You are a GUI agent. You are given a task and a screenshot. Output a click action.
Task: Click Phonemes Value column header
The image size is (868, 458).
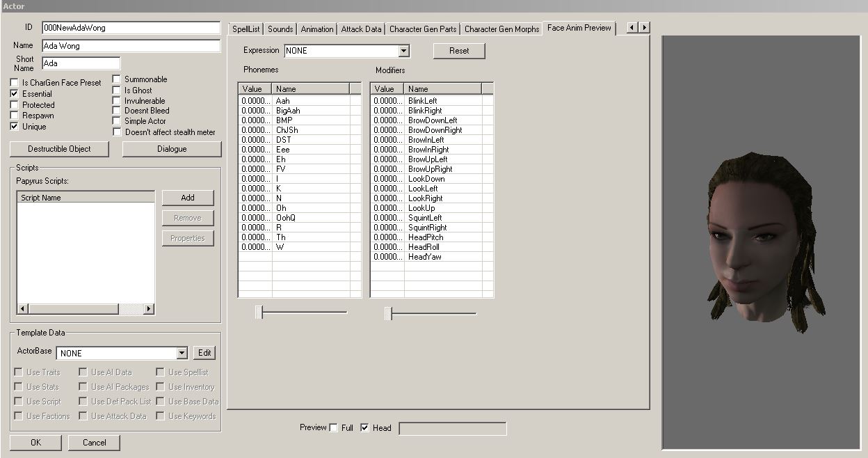255,89
